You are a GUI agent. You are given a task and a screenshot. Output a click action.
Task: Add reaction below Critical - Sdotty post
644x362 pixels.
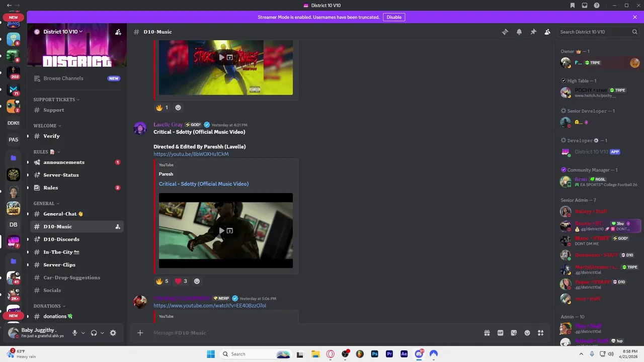197,281
